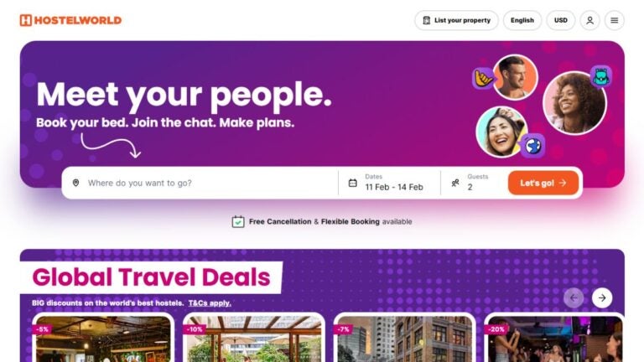Open the user account profile icon
Viewport: 644px width, 362px height.
tap(589, 20)
